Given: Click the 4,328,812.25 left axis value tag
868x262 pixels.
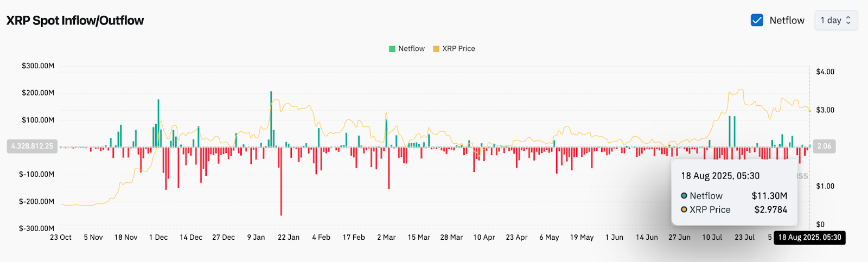Looking at the screenshot, I should (32, 146).
